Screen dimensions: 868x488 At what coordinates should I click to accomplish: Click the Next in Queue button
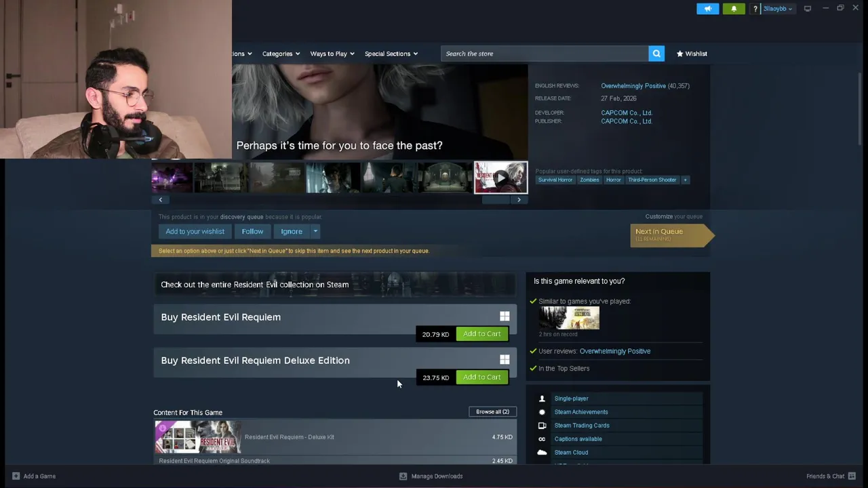(x=671, y=235)
